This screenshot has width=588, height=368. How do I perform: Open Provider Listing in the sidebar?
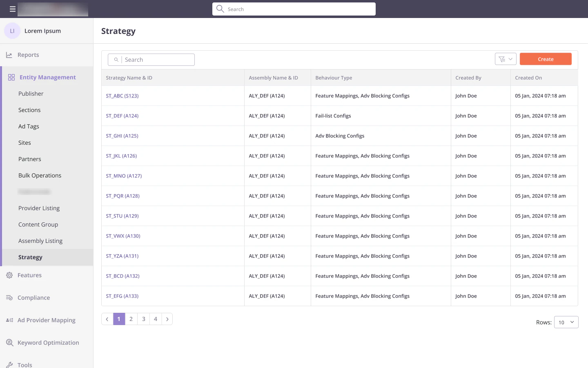39,208
